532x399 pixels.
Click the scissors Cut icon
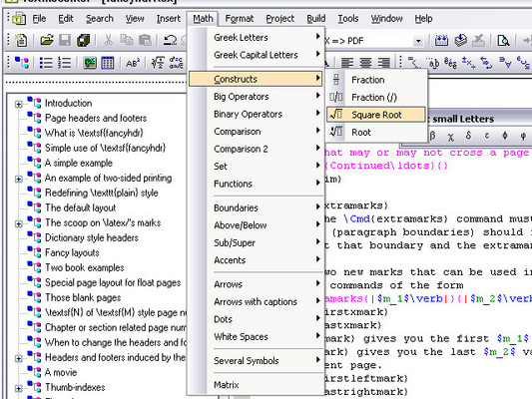point(108,40)
